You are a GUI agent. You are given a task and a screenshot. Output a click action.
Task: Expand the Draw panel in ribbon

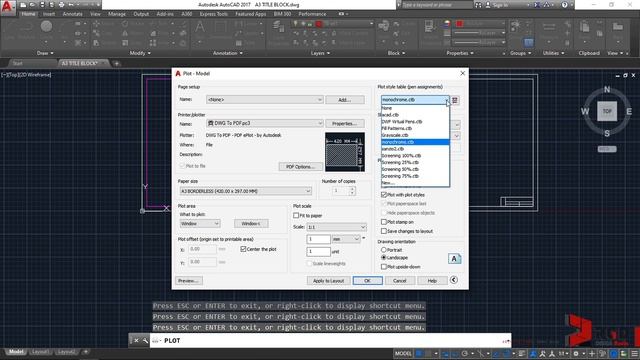click(x=45, y=53)
